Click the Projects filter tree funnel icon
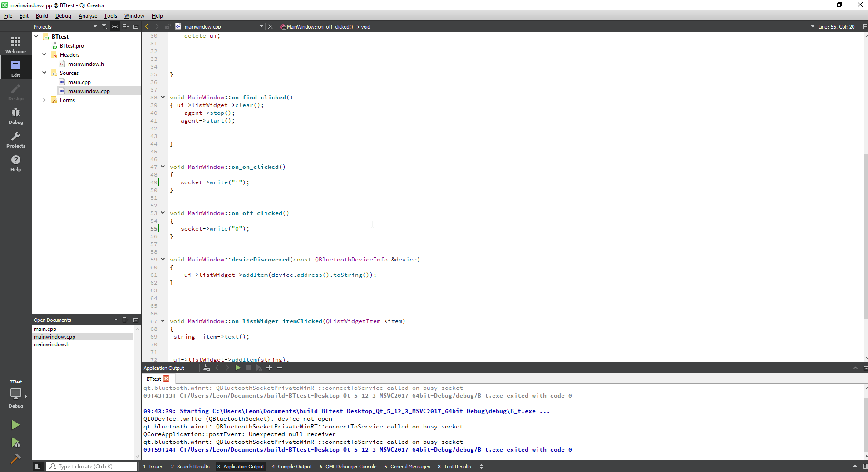 pyautogui.click(x=104, y=26)
